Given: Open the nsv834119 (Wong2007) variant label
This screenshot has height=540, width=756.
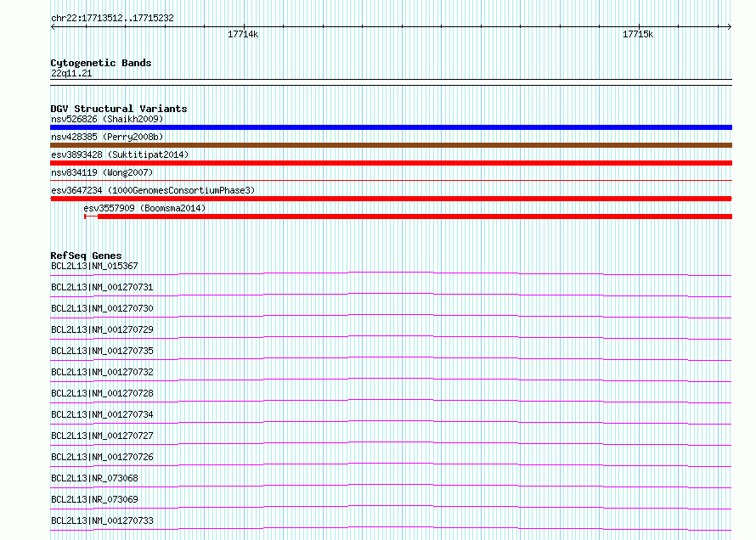Looking at the screenshot, I should click(x=102, y=172).
